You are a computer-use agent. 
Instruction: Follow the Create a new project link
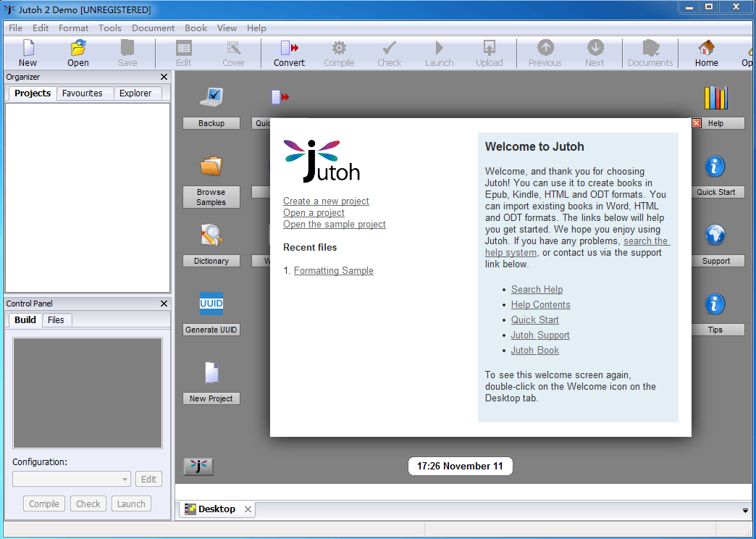(326, 201)
